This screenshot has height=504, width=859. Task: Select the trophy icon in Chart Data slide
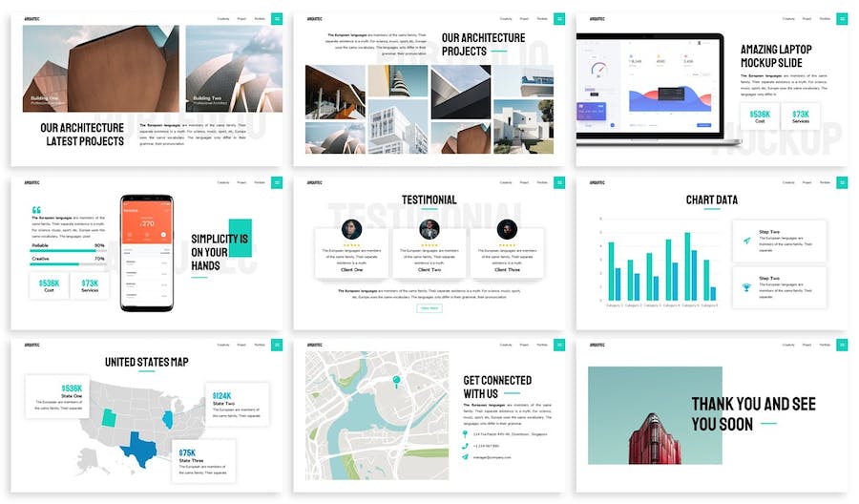746,287
